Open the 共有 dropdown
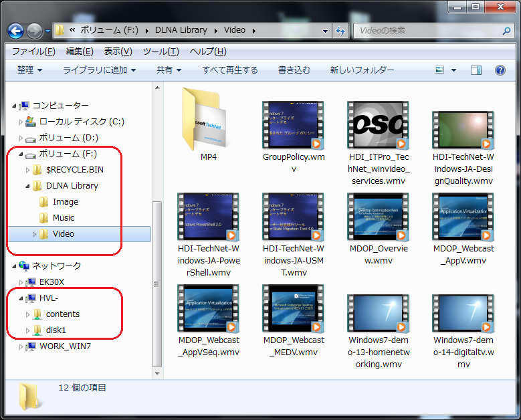521x420 pixels. click(x=169, y=70)
